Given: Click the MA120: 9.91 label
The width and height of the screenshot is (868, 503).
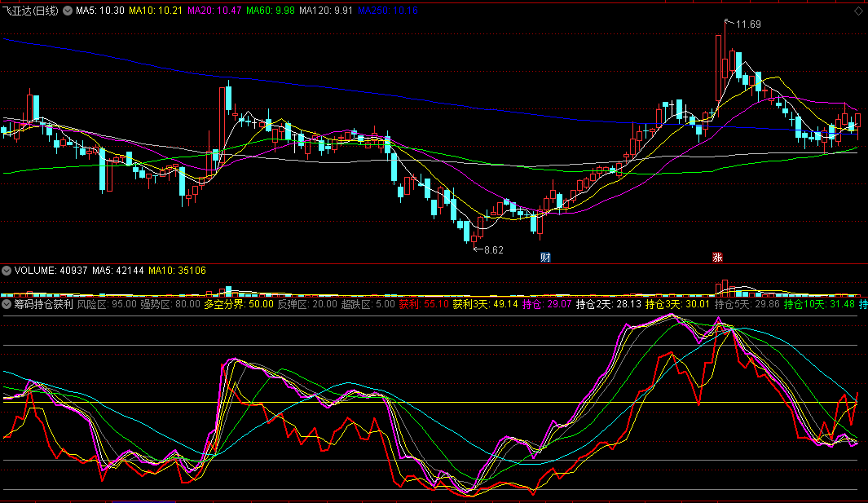Looking at the screenshot, I should tap(325, 11).
